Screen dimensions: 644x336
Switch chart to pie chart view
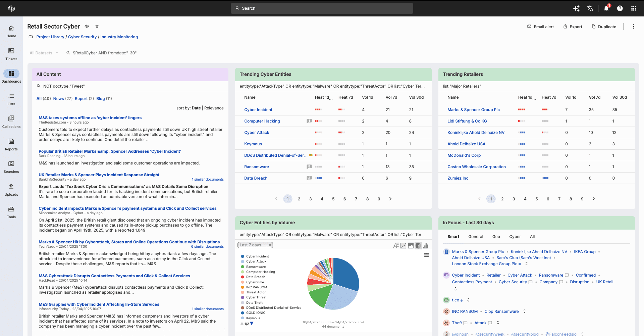coord(418,245)
